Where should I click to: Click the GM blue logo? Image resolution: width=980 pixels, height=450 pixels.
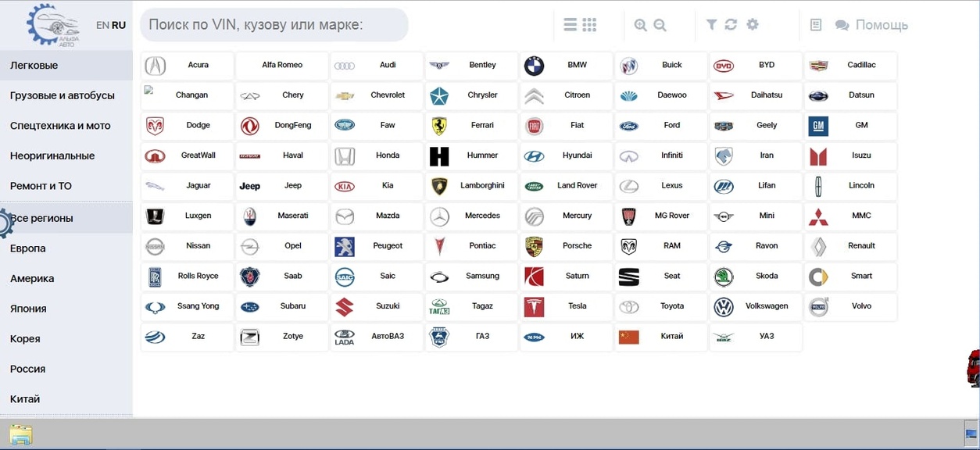(x=818, y=126)
